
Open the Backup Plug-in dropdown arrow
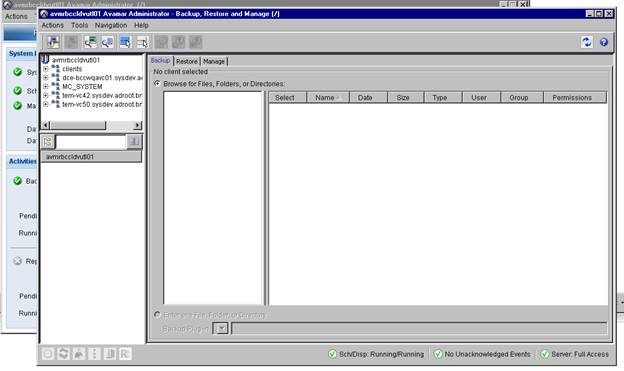tap(221, 328)
